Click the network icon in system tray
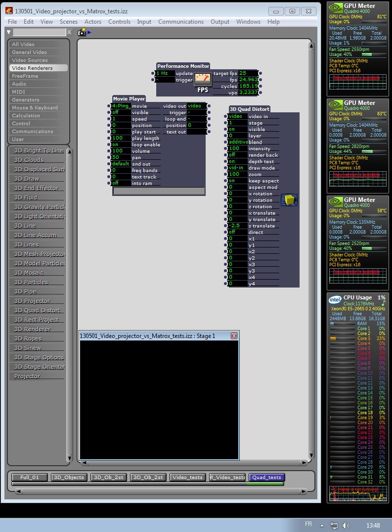 (334, 525)
